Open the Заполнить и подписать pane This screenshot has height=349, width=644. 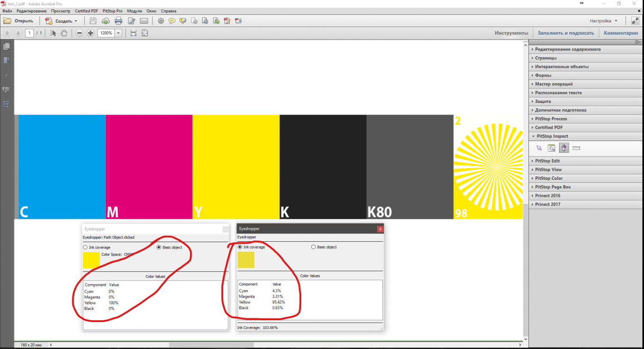tap(566, 33)
